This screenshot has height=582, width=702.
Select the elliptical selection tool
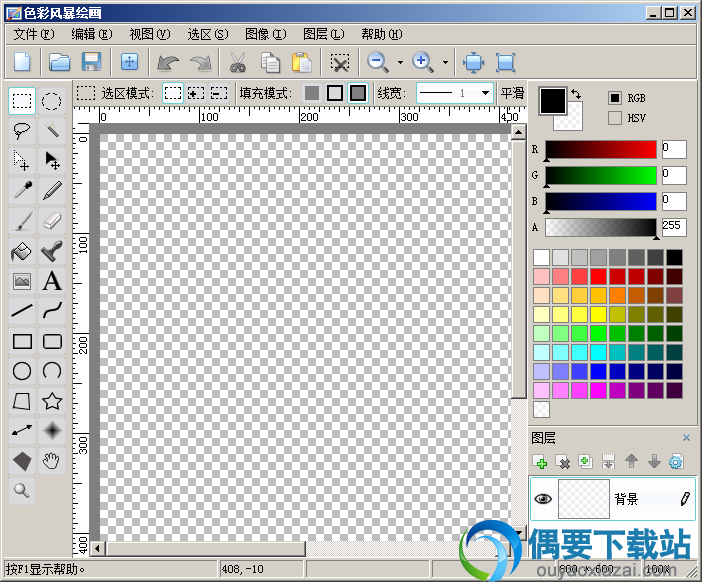(x=51, y=101)
